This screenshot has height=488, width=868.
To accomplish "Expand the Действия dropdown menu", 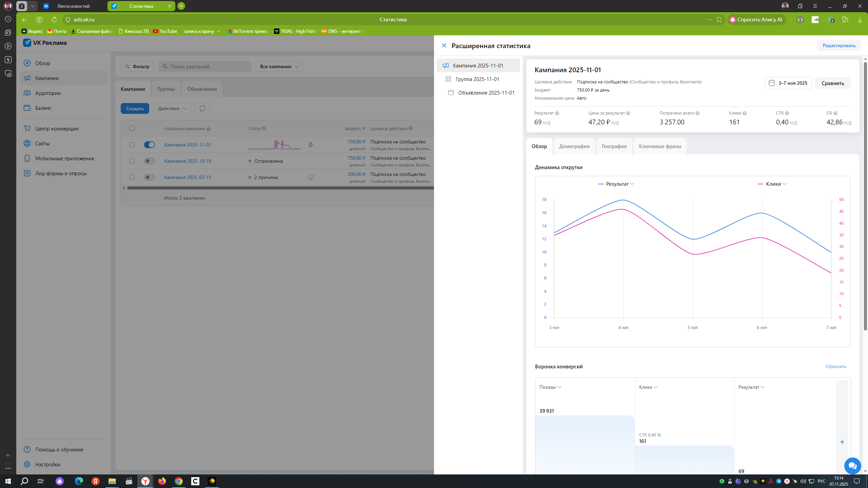I will click(x=172, y=108).
